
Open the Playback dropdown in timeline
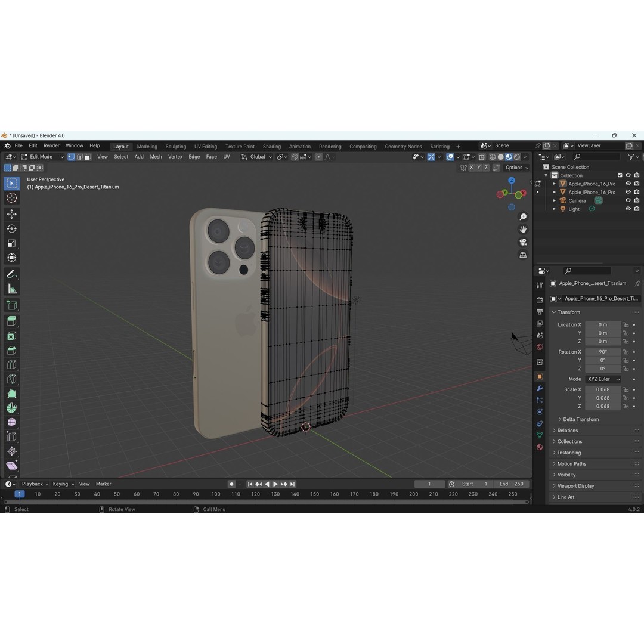coord(35,484)
